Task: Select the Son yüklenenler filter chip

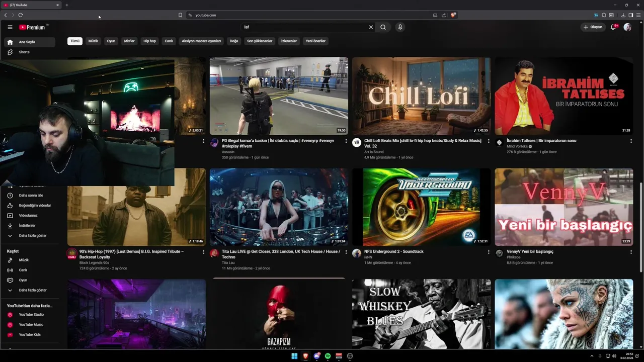Action: pyautogui.click(x=260, y=41)
